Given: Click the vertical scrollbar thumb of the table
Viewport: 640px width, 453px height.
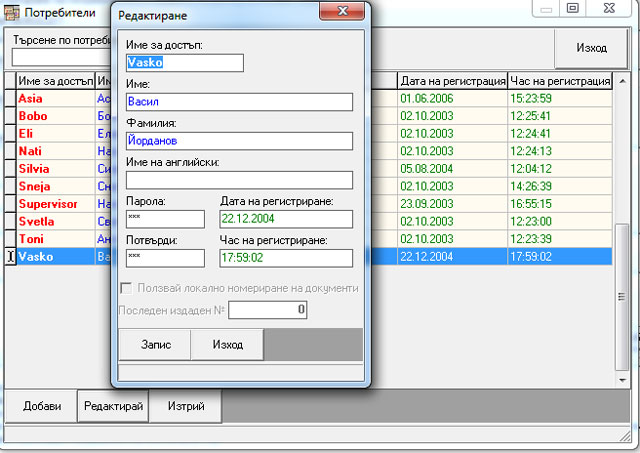Looking at the screenshot, I should 622,297.
